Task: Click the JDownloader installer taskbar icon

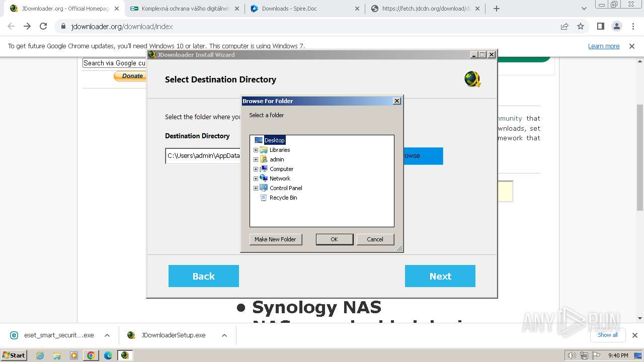Action: coord(125,355)
